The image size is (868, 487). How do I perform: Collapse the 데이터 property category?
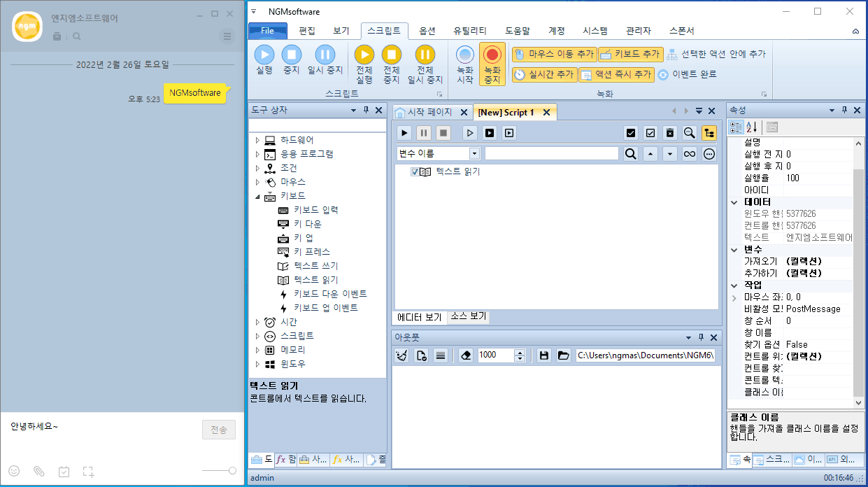click(x=734, y=202)
